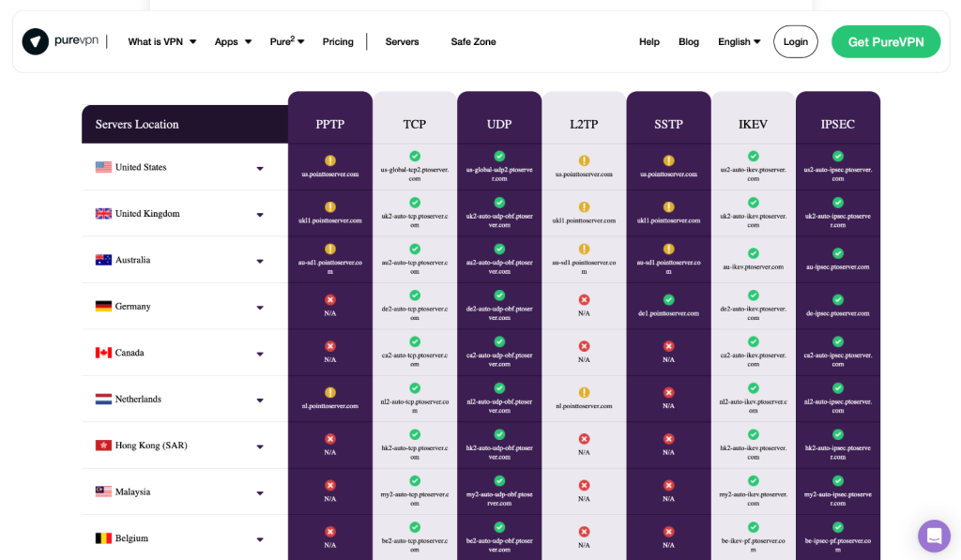
Task: Click the United States flag icon
Action: 103,167
